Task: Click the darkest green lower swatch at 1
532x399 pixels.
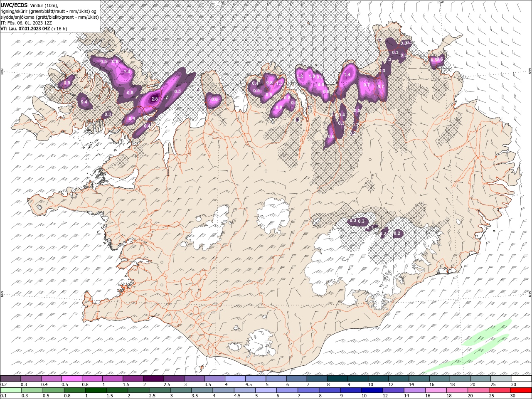Action: coord(96,390)
